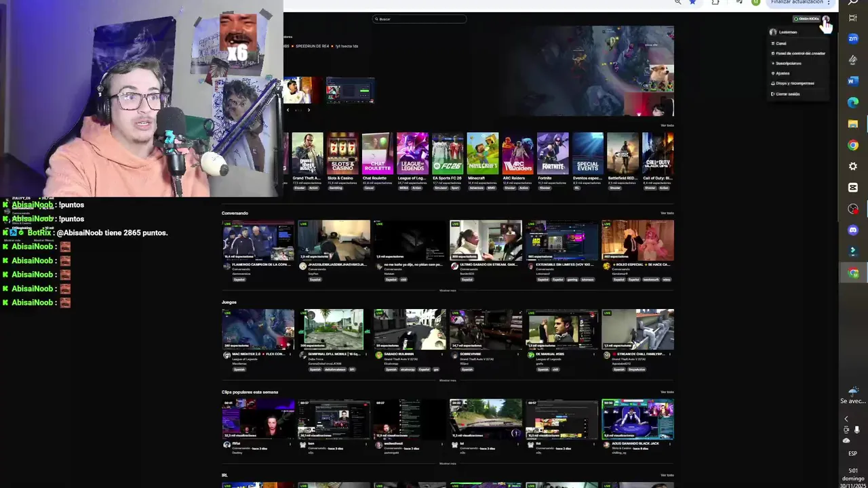Open the green M Chrome profile icon

755,2
